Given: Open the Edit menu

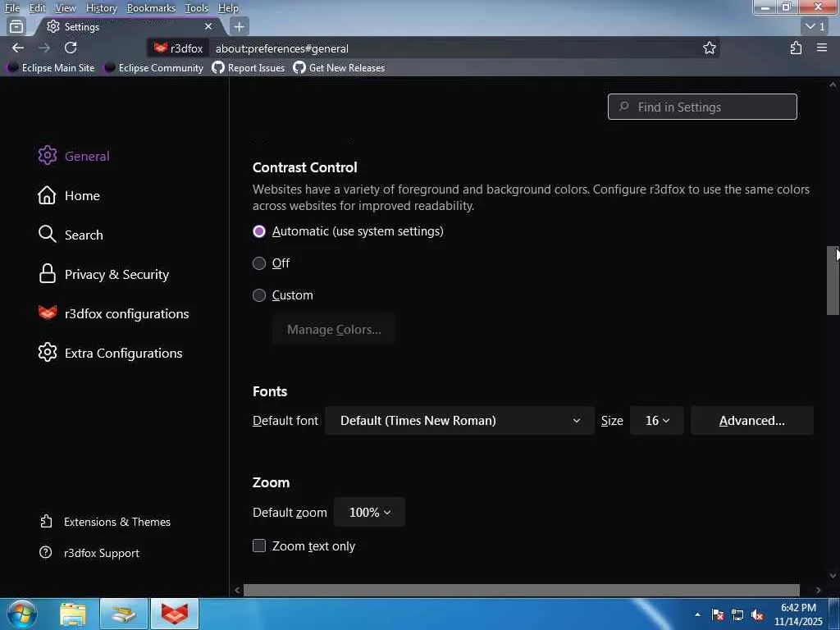Looking at the screenshot, I should pyautogui.click(x=38, y=8).
